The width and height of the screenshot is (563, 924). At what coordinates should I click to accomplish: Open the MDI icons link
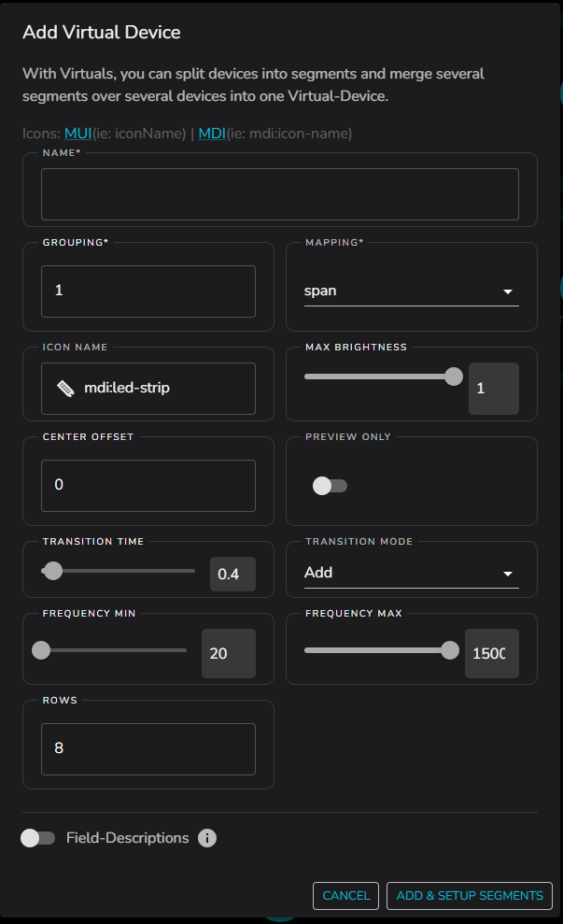point(212,134)
